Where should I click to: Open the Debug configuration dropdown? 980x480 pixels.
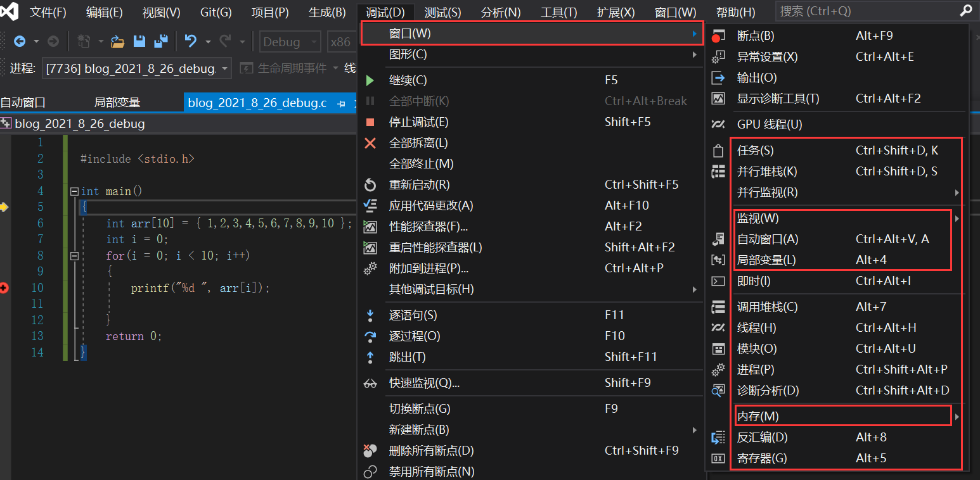point(290,42)
